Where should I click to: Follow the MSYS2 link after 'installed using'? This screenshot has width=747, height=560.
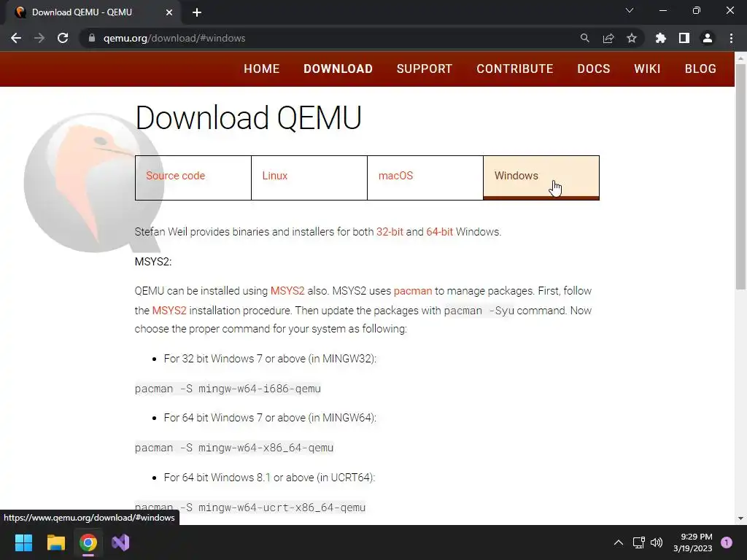click(x=287, y=291)
